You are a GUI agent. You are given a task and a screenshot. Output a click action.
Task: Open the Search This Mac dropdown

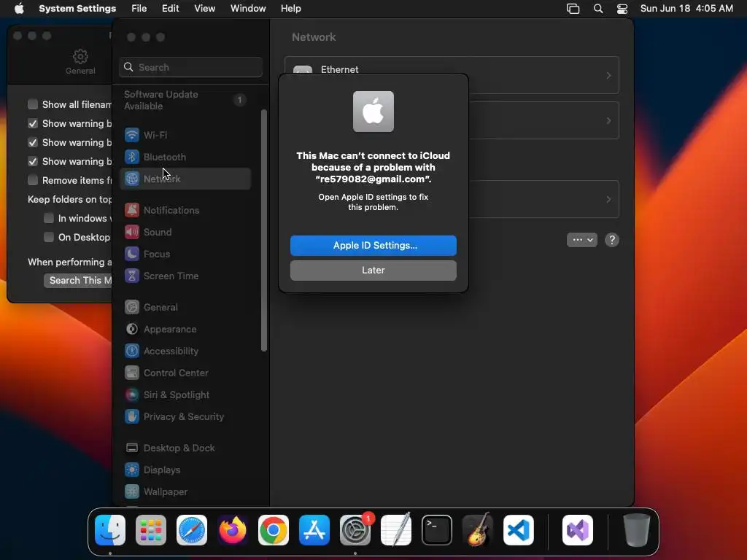[77, 281]
